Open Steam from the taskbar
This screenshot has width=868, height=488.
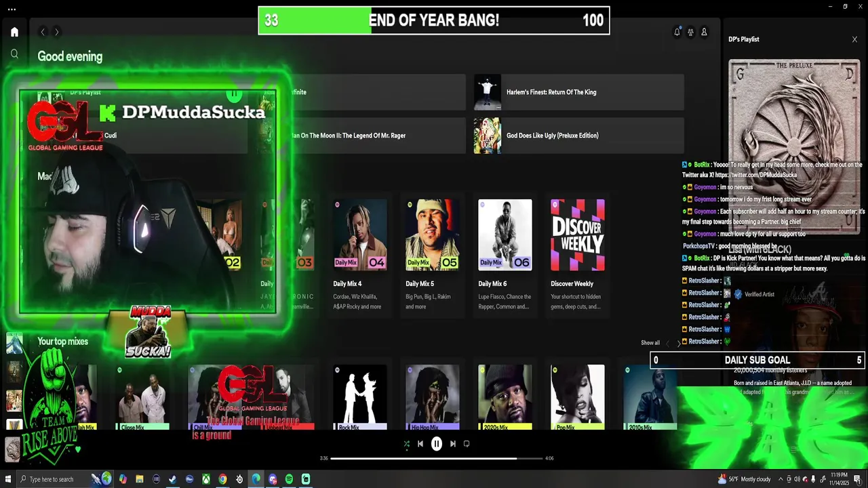[173, 479]
